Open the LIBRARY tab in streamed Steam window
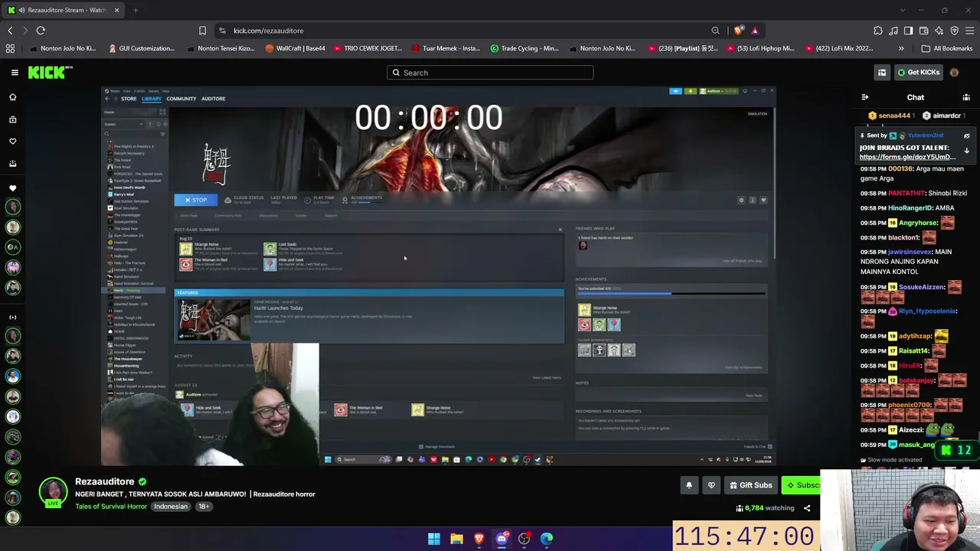The height and width of the screenshot is (551, 980). click(x=152, y=99)
